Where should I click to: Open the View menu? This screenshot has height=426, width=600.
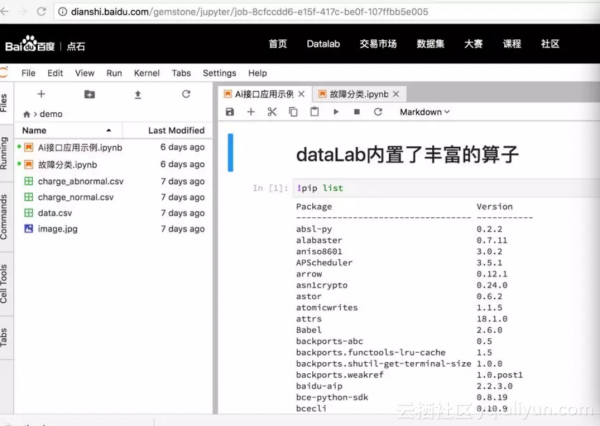click(85, 73)
